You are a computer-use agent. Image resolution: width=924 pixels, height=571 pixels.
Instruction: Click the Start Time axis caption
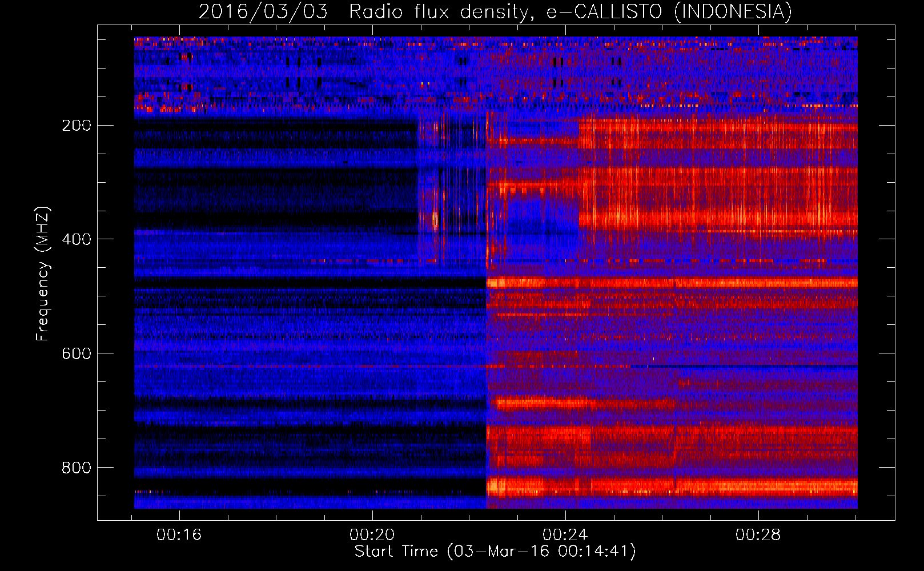click(495, 552)
